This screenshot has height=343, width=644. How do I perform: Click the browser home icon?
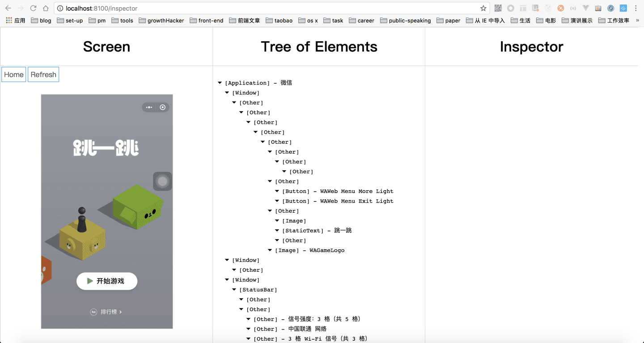[x=46, y=8]
